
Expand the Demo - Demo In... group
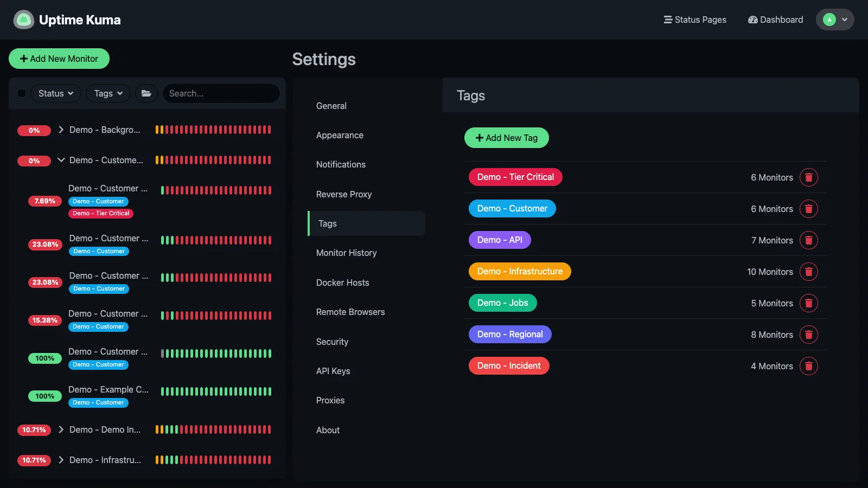[x=61, y=429]
